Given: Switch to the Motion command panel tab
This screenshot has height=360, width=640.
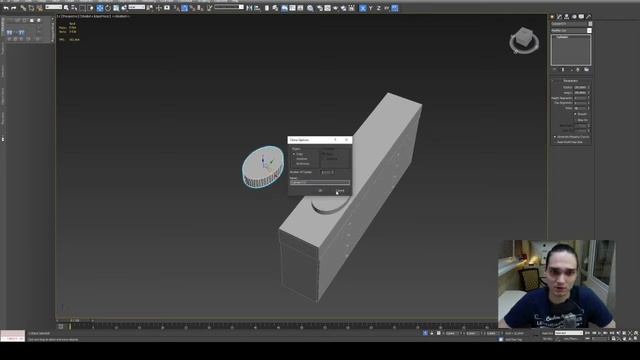Looking at the screenshot, I should (x=574, y=17).
